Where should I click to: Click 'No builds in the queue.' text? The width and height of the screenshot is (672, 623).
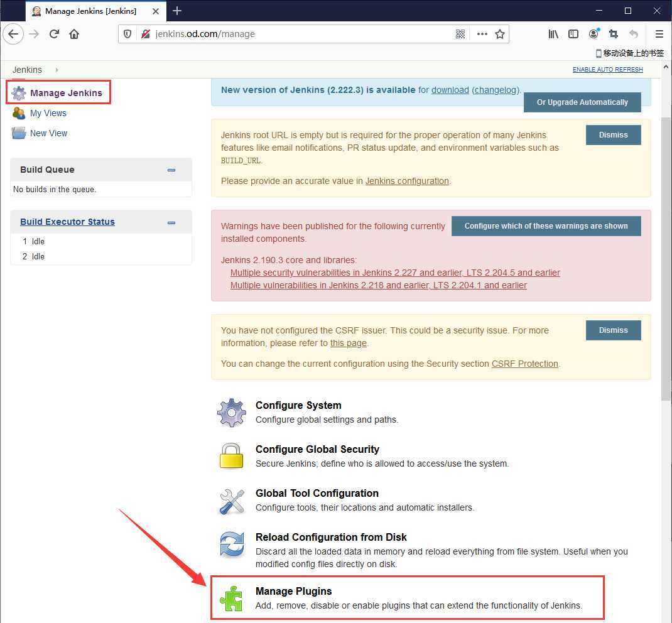point(55,190)
